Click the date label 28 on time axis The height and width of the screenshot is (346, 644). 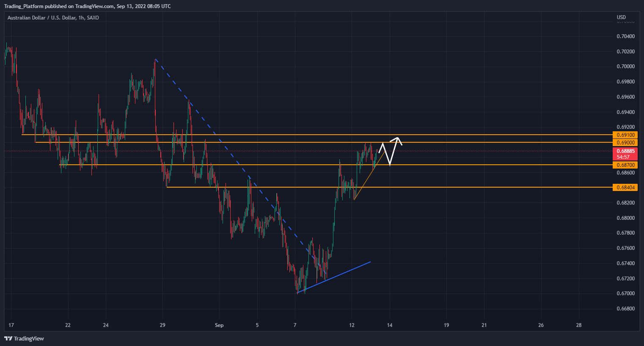click(579, 325)
